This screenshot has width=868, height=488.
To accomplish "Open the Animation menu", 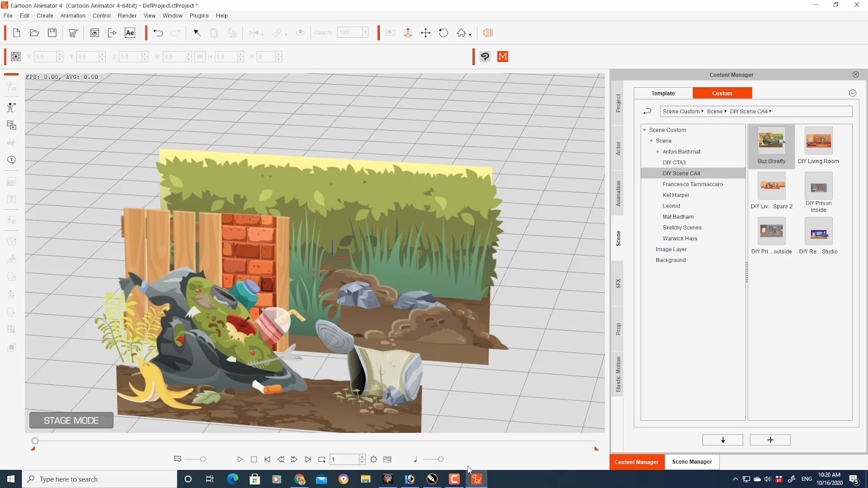I will coord(73,16).
